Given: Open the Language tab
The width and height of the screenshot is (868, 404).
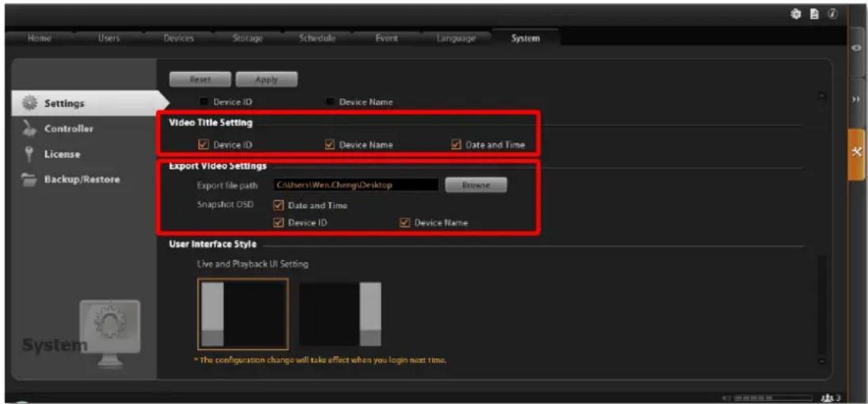Looking at the screenshot, I should click(x=456, y=39).
